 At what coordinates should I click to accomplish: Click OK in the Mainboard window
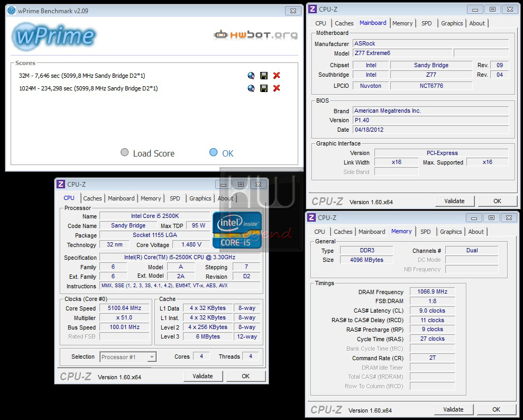pyautogui.click(x=497, y=201)
